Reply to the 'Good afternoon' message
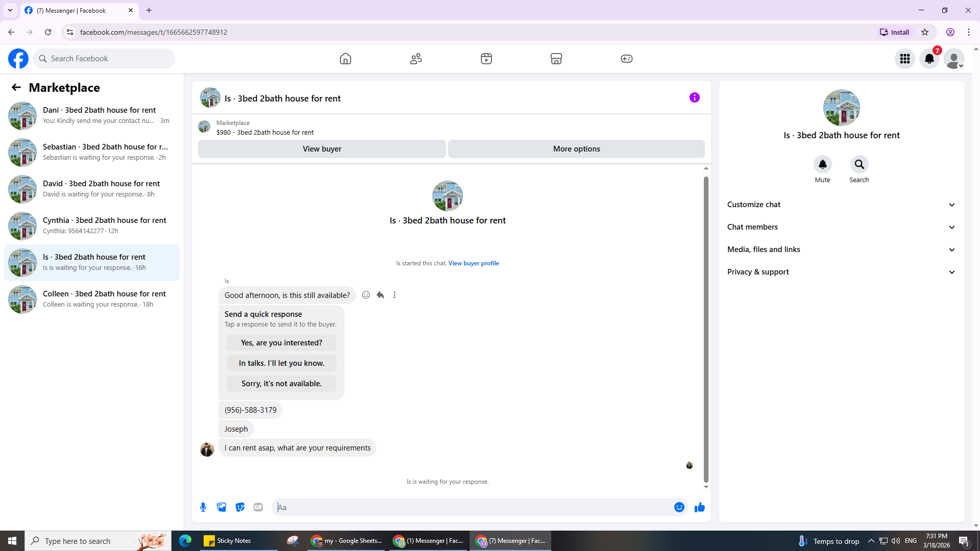980x551 pixels. tap(380, 295)
